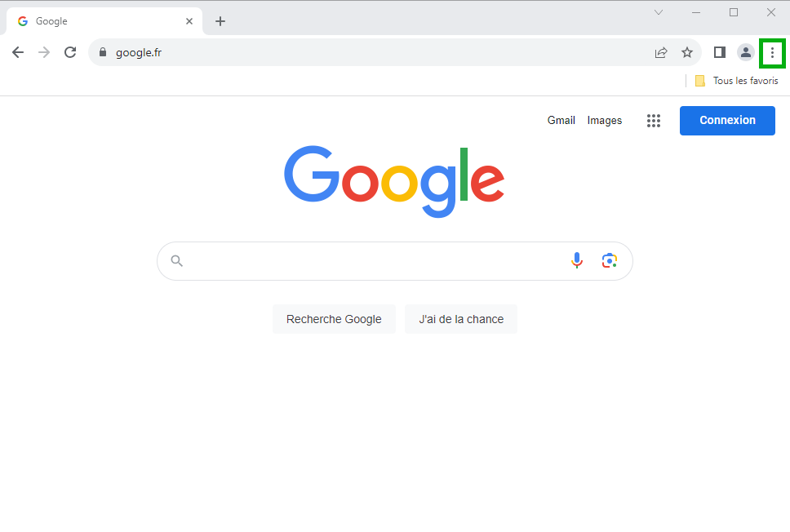
Task: Start voice search with the microphone
Action: coord(577,260)
